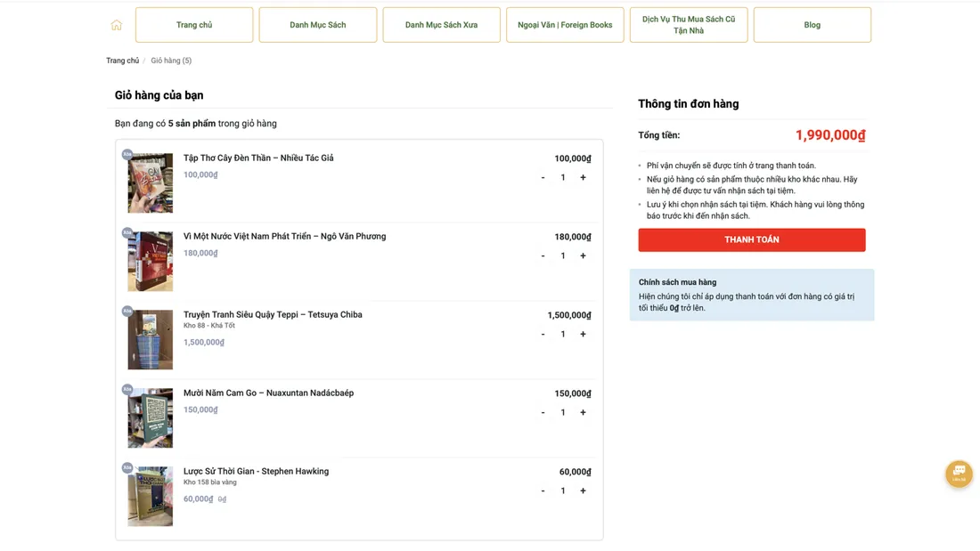
Task: Open Lược Sử Thời Gian - Stephen Hawking title
Action: [x=256, y=471]
